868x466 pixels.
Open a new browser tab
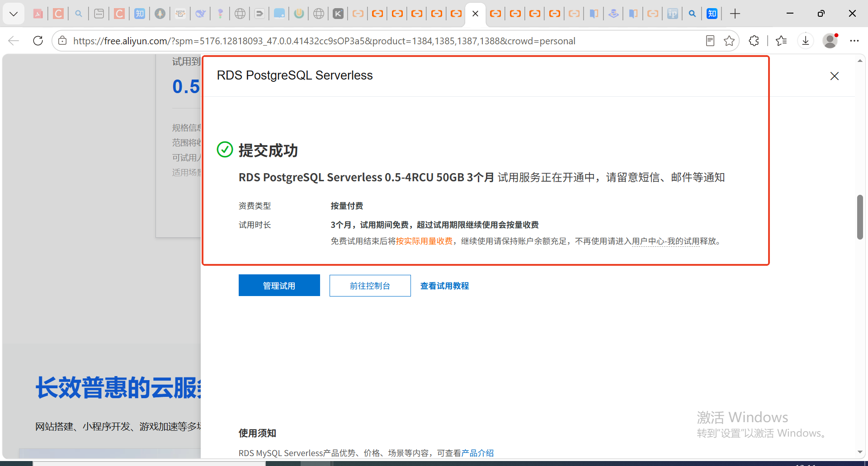(x=735, y=14)
